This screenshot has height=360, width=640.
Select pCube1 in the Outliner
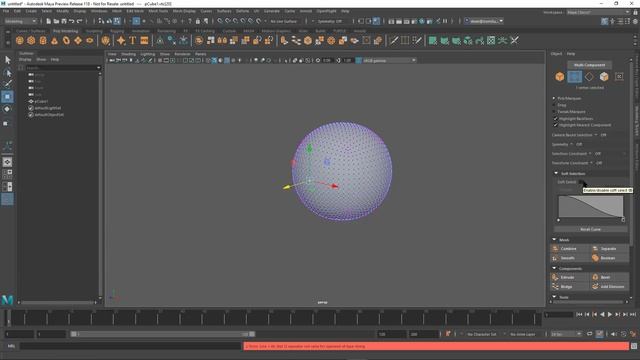point(41,101)
